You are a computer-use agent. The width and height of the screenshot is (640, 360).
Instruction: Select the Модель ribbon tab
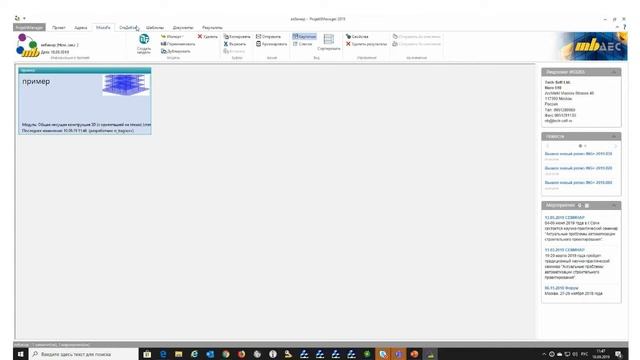(103, 28)
